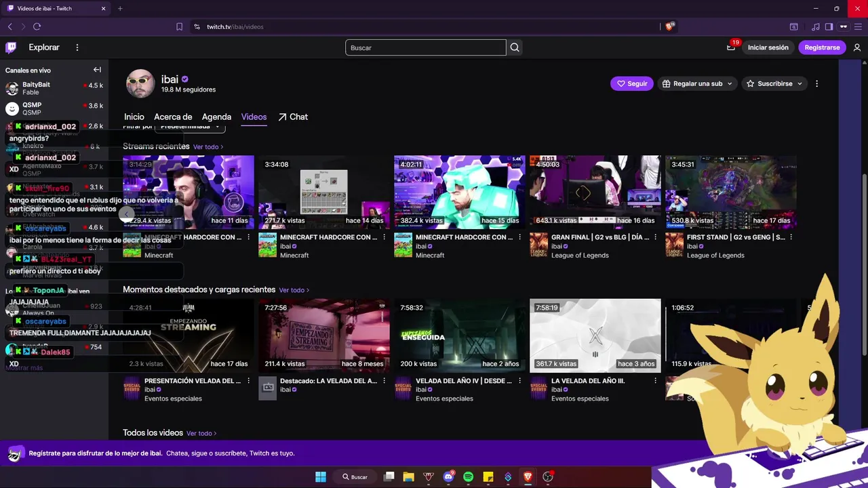Open the League of Legends link under GRAN FINAL
Image resolution: width=868 pixels, height=488 pixels.
[580, 256]
